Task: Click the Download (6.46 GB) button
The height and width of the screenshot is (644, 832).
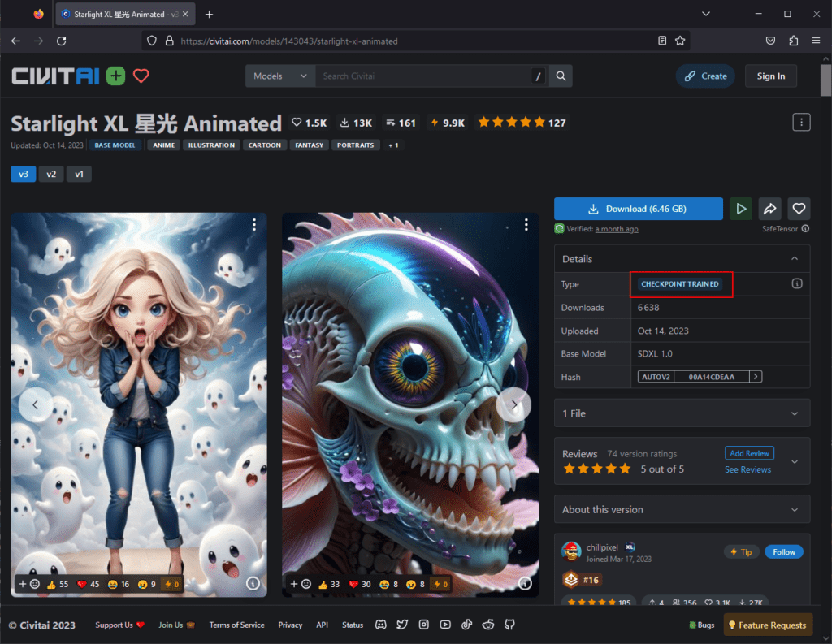Action: click(x=638, y=209)
